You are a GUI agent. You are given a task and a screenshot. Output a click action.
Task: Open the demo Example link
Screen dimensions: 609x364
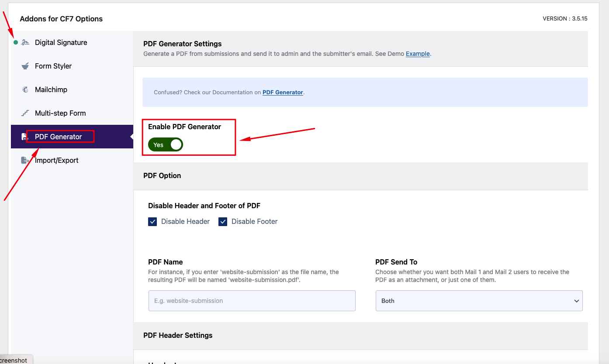pyautogui.click(x=418, y=54)
